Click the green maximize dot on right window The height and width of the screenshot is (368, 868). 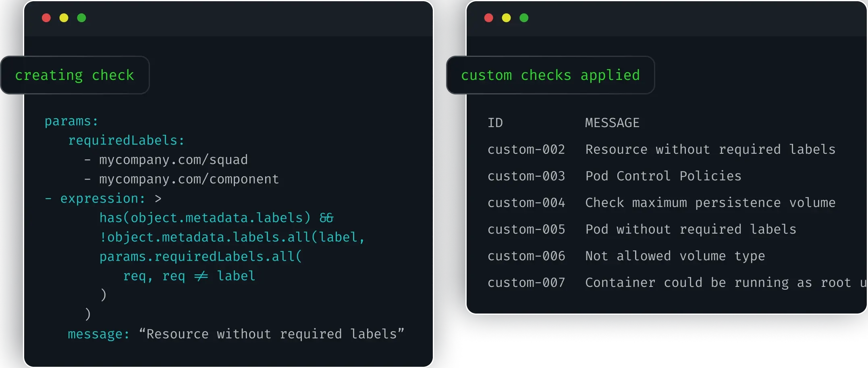tap(524, 18)
